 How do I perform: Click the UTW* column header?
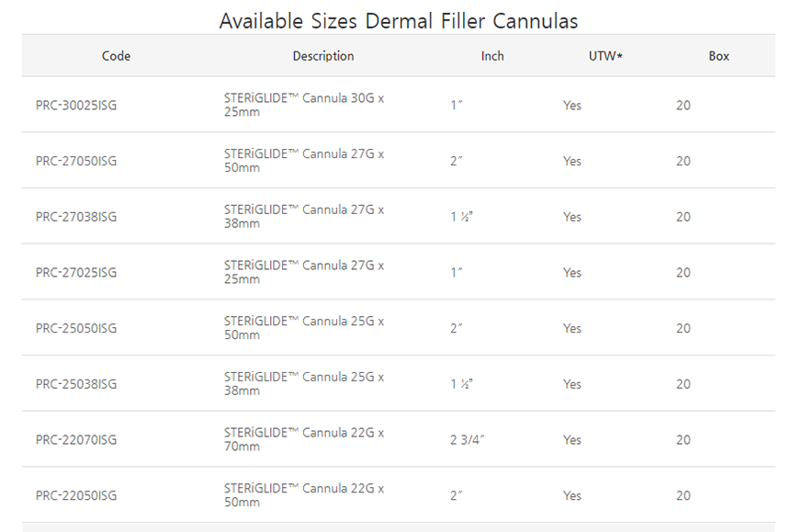coord(605,56)
